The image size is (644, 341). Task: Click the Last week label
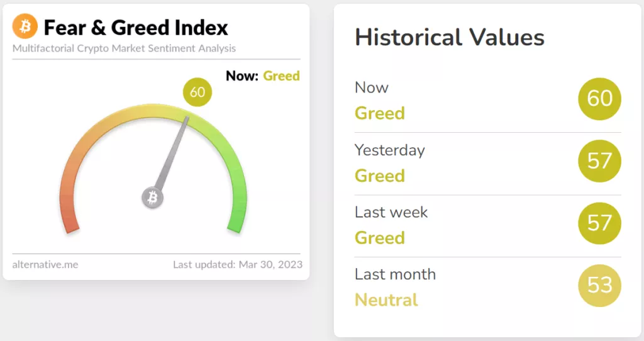click(x=391, y=213)
